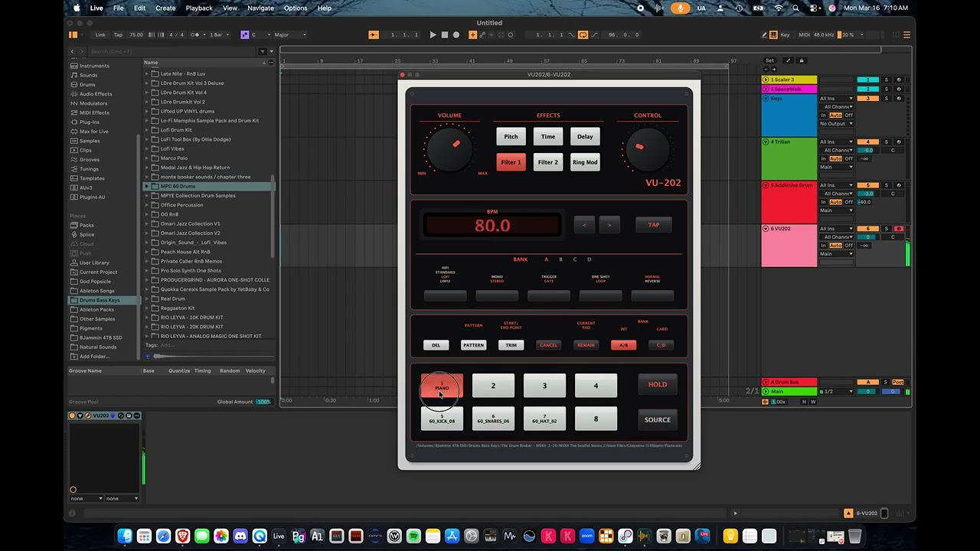This screenshot has height=551, width=980.
Task: Click the BPM decrease arrow button
Action: point(584,225)
